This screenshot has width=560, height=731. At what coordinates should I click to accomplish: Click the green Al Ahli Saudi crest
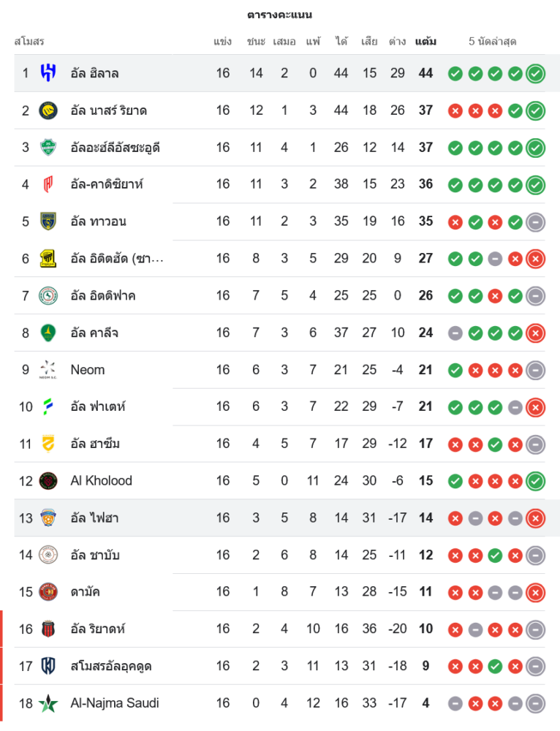tap(48, 148)
